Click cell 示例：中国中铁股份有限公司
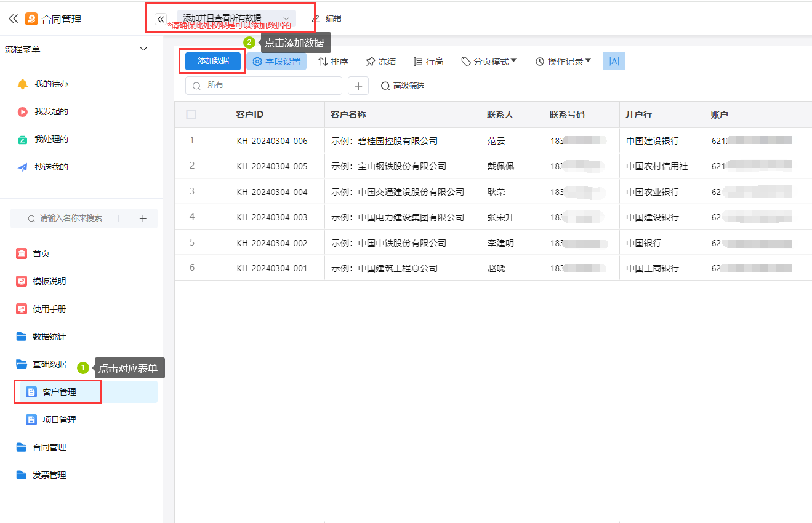The height and width of the screenshot is (523, 812). coord(403,243)
